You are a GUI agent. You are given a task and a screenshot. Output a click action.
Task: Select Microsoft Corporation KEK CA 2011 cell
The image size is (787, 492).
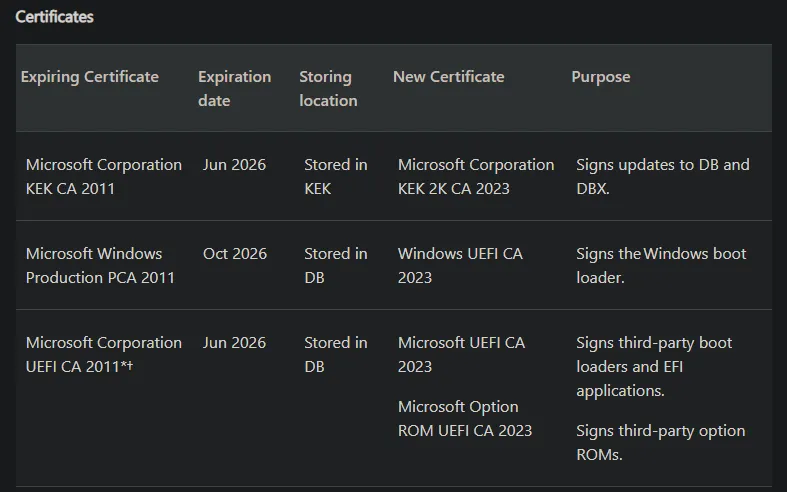pyautogui.click(x=104, y=176)
